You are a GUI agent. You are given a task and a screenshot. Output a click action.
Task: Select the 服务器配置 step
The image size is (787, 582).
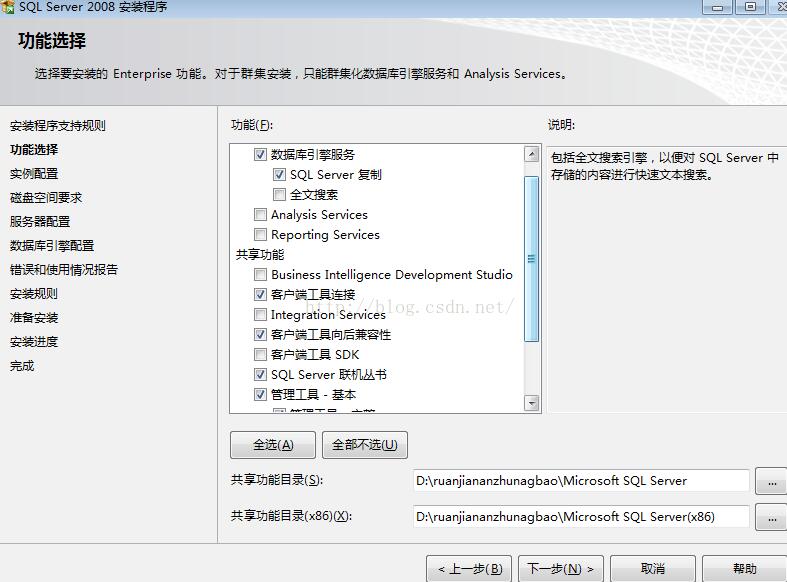(40, 222)
